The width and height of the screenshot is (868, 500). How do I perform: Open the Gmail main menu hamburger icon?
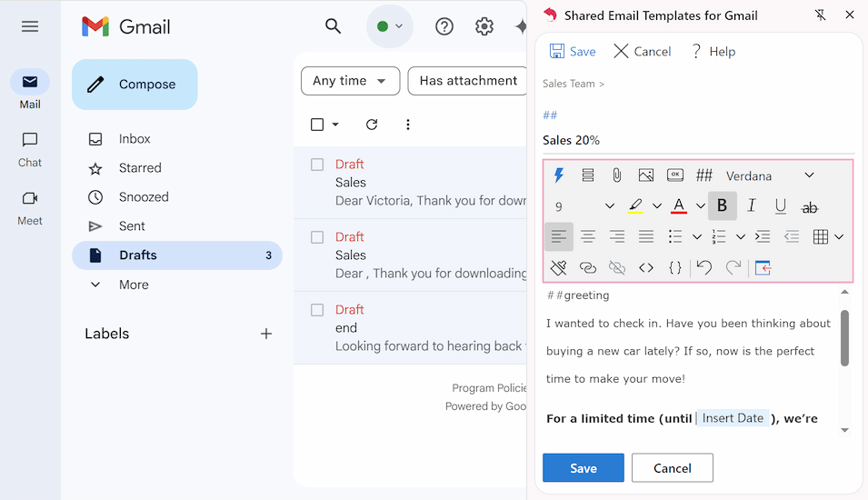(30, 26)
